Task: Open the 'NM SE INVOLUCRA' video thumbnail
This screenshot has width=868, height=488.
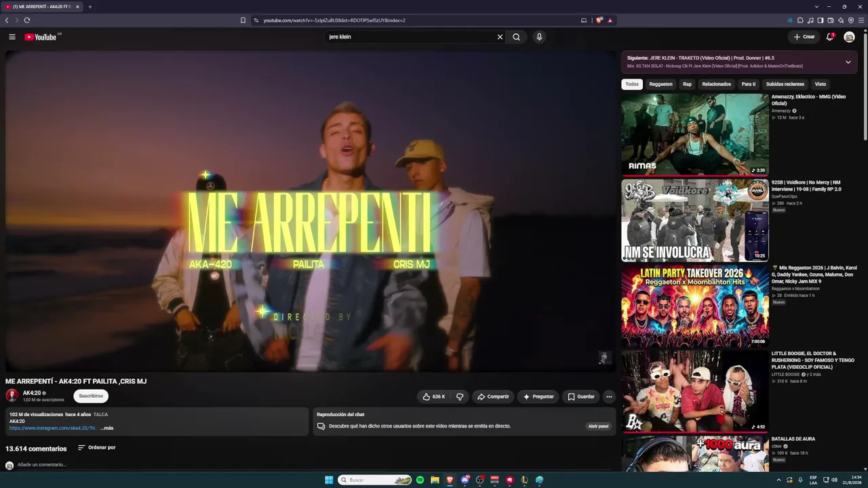Action: 695,220
